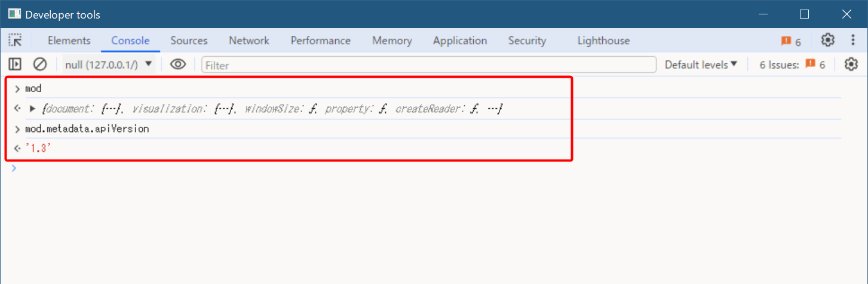Select the '1.3' output string
This screenshot has height=284, width=868.
pyautogui.click(x=38, y=148)
